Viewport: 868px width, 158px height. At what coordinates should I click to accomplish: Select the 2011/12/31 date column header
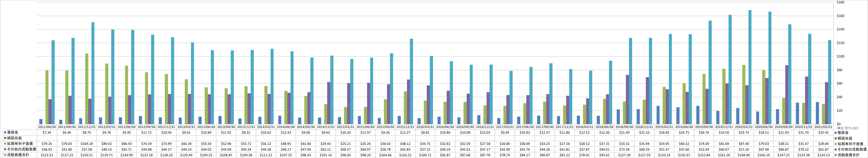[x=87, y=127]
